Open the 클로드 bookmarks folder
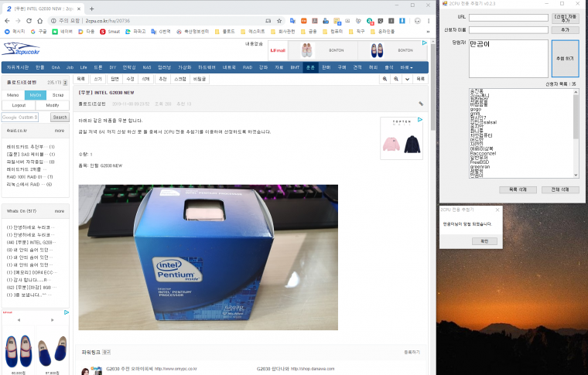 pos(224,32)
